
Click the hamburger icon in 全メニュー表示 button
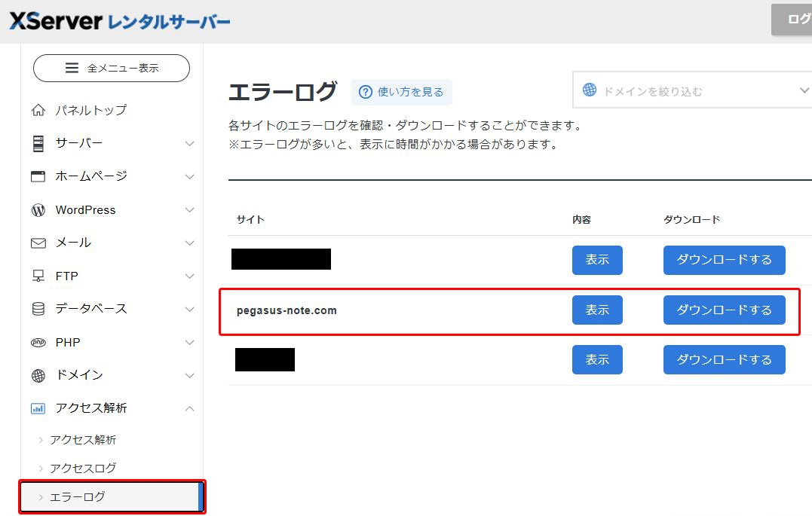72,68
